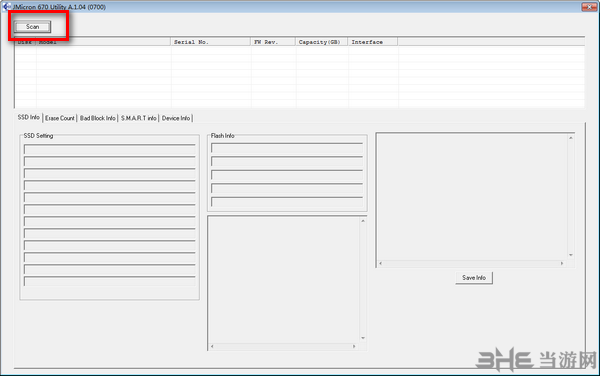600x376 pixels.
Task: Click left arrow of right box horizontal scrollbar
Action: (x=380, y=264)
